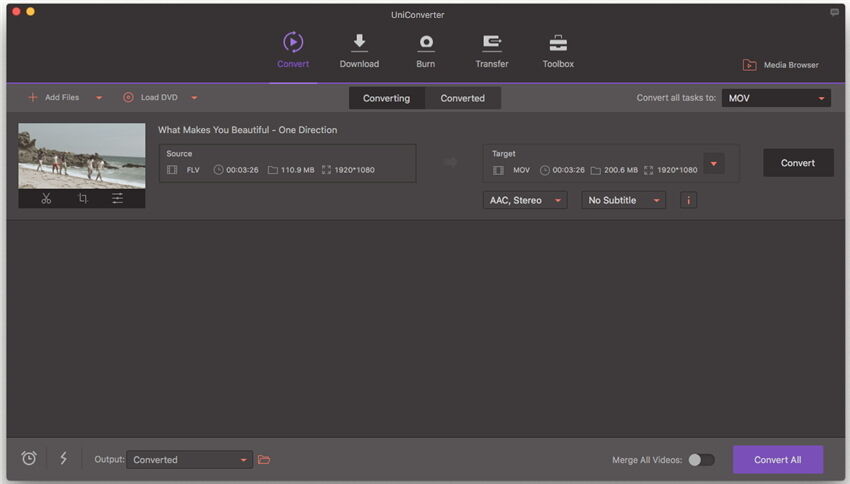850x484 pixels.
Task: Open the Transfer section
Action: pyautogui.click(x=492, y=51)
